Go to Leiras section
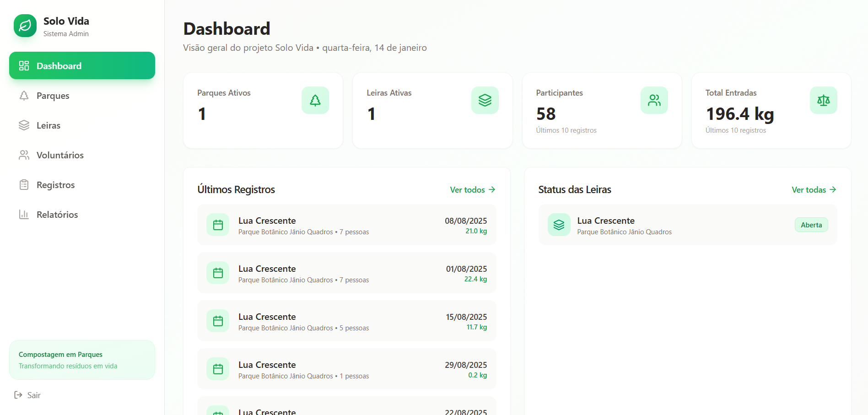Screen dimensions: 868x415 [x=82, y=125]
